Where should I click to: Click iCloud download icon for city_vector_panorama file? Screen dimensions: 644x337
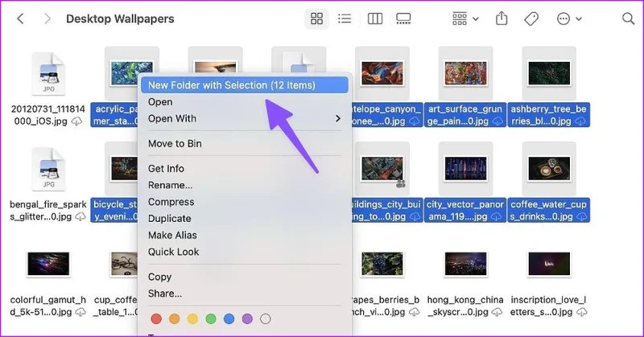pyautogui.click(x=497, y=216)
